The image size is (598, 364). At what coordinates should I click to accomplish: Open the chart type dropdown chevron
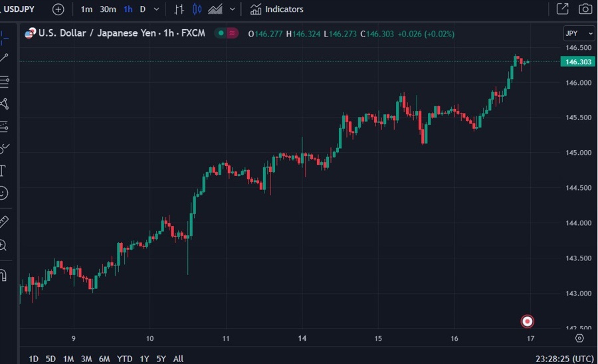(x=232, y=9)
